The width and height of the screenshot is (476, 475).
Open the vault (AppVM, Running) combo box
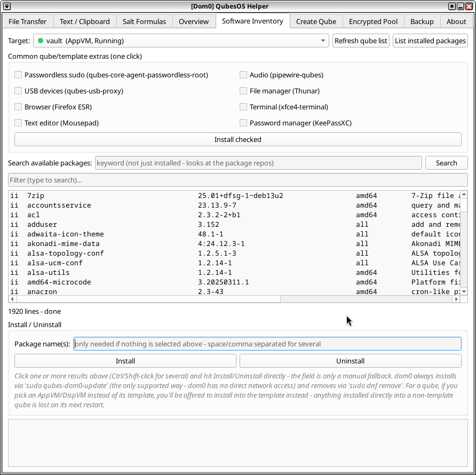coord(181,41)
